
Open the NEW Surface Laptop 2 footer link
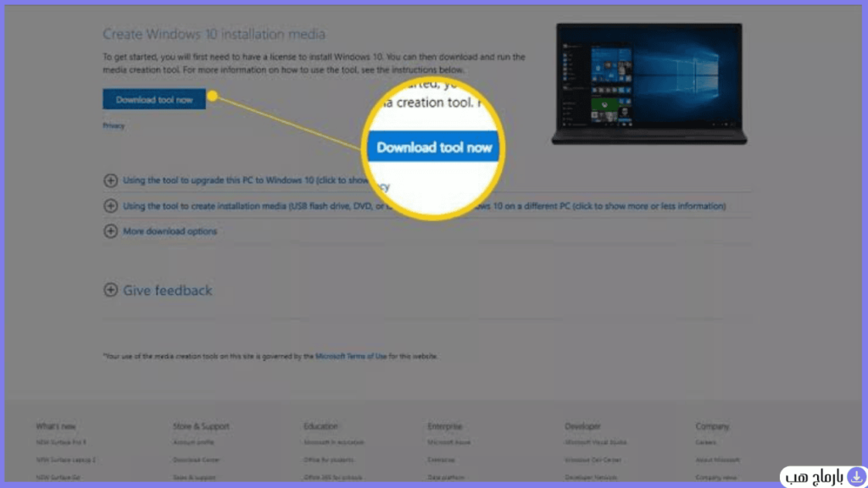pos(66,460)
